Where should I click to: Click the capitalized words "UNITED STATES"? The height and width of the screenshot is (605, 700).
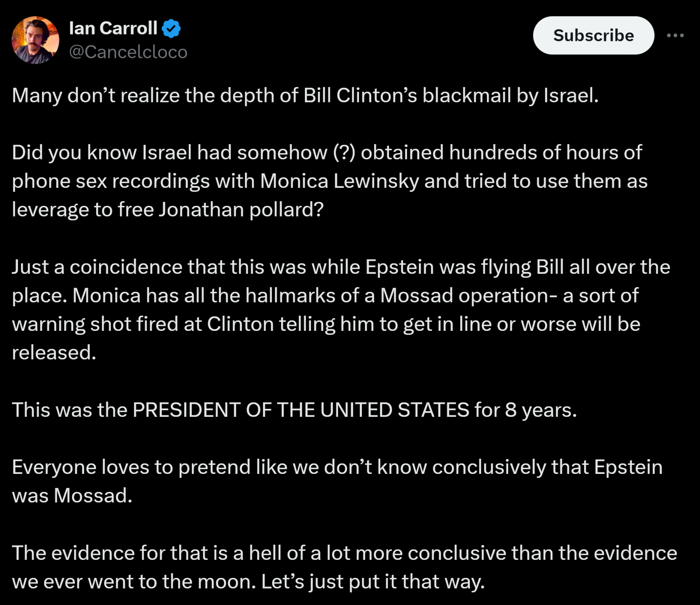(x=394, y=410)
